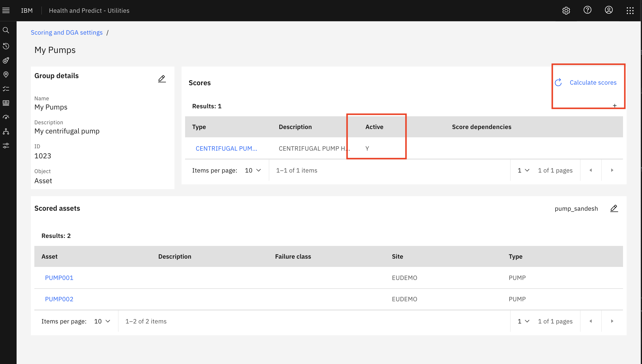Open the help question mark icon
This screenshot has width=642, height=364.
click(x=587, y=10)
